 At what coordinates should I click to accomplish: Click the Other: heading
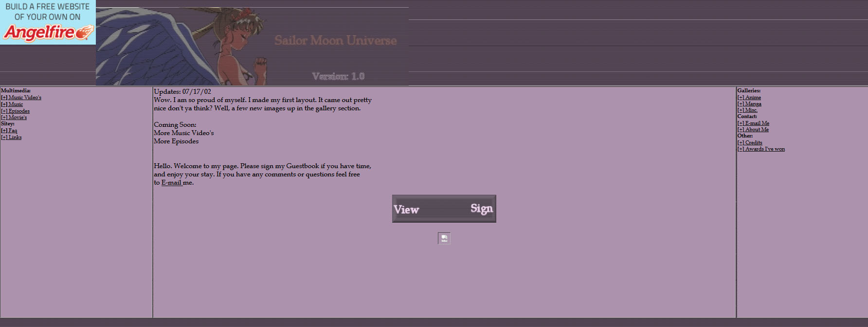coord(745,136)
